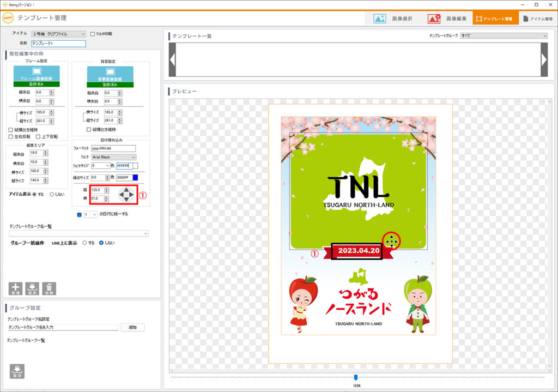The height and width of the screenshot is (392, 558).
Task: Click the 削除 trash icon
Action: pos(49,288)
